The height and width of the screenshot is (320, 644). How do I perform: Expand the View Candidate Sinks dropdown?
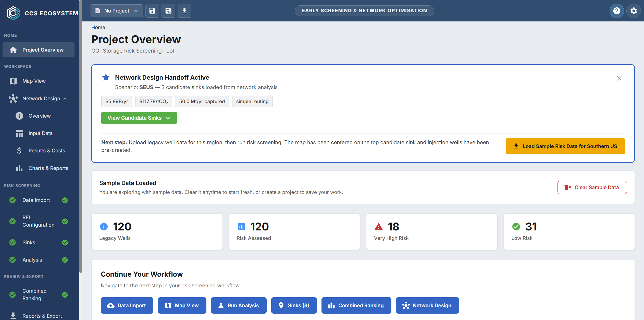(139, 118)
